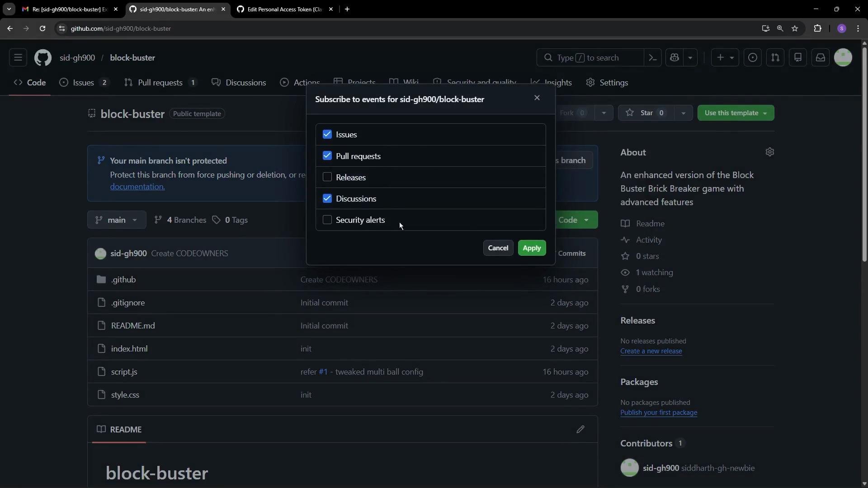Screen dimensions: 868x488
Task: Cancel the subscribe dialog
Action: 498,248
